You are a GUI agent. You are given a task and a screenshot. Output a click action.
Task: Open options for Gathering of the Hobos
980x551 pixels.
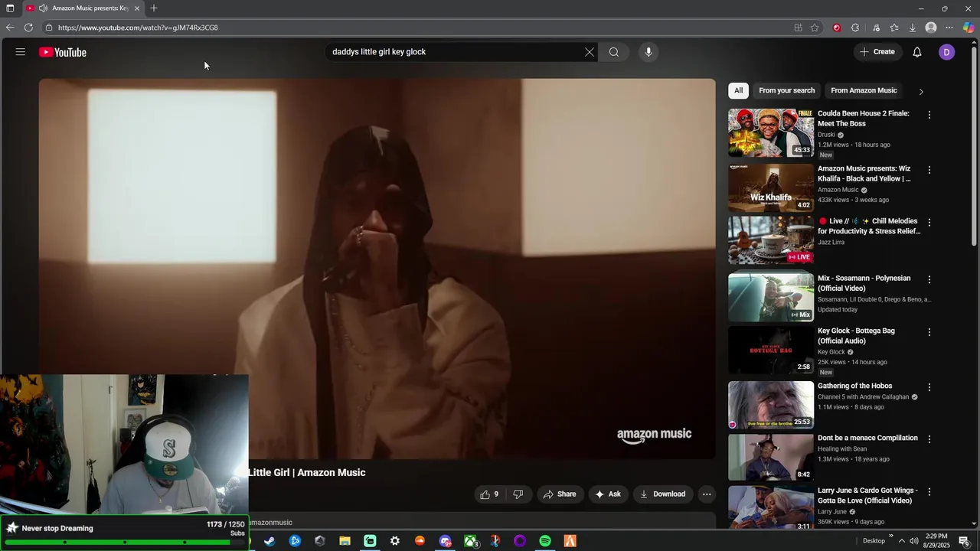(x=929, y=387)
